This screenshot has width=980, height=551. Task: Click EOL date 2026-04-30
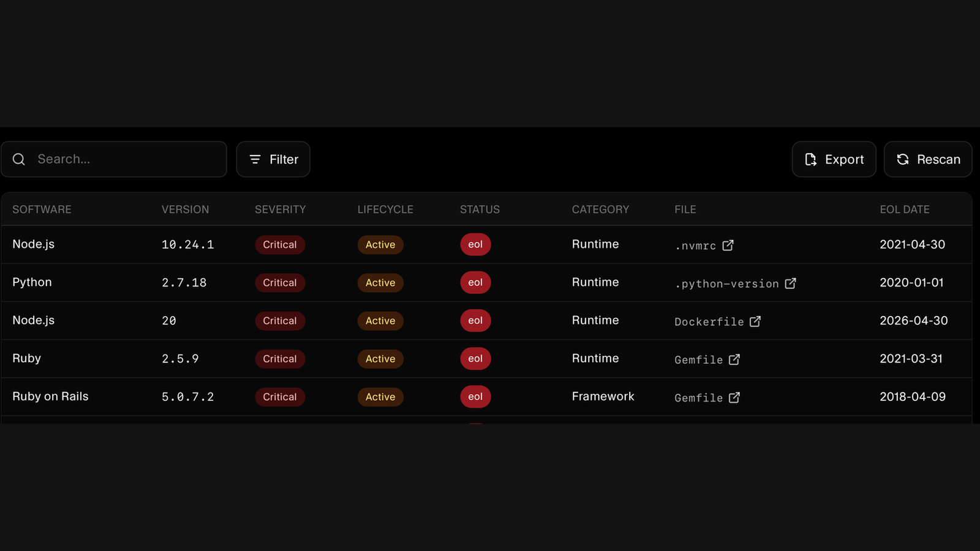(x=914, y=320)
